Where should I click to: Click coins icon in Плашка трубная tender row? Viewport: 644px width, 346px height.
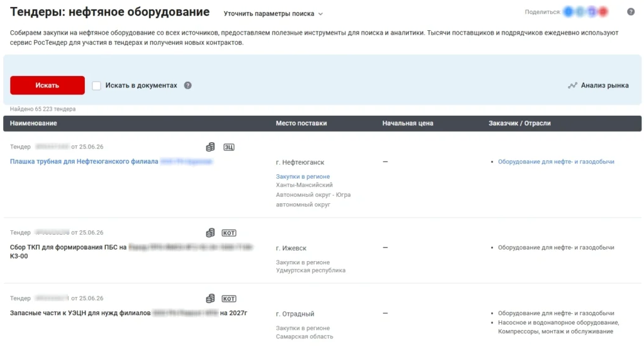tap(210, 147)
